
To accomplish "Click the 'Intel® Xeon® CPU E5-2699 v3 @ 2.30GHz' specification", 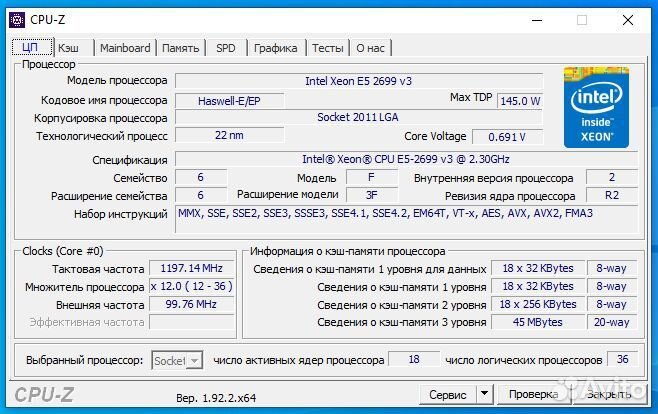I will pos(406,159).
